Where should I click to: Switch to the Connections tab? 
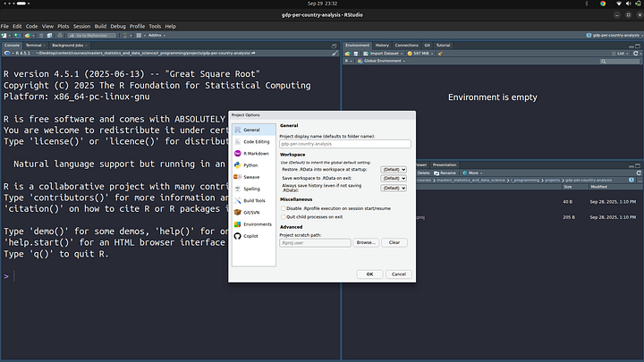[407, 46]
